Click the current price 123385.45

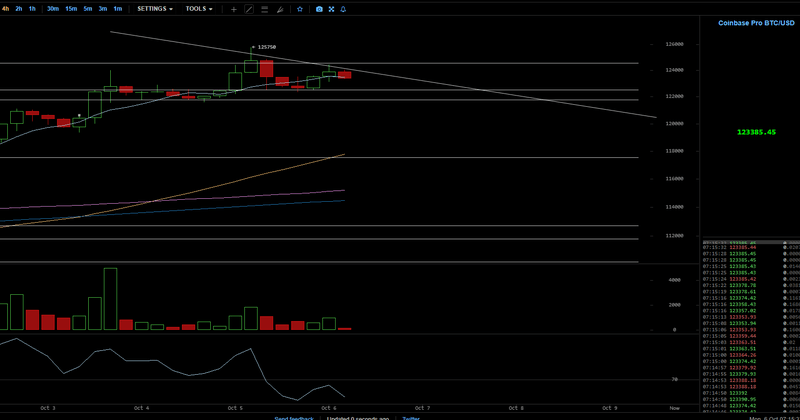(x=756, y=132)
